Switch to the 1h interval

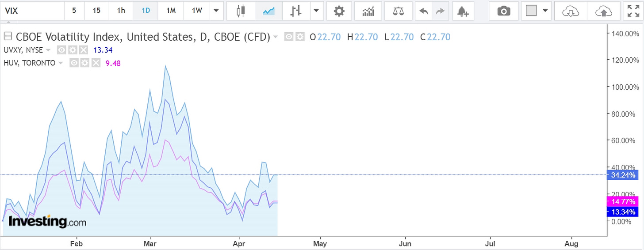121,11
